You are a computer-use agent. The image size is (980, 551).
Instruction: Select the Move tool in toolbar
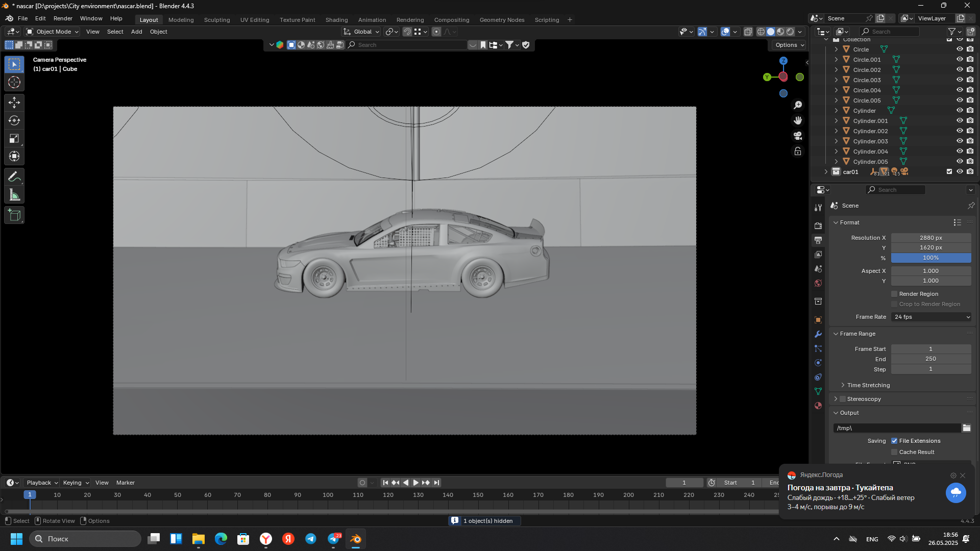point(14,103)
